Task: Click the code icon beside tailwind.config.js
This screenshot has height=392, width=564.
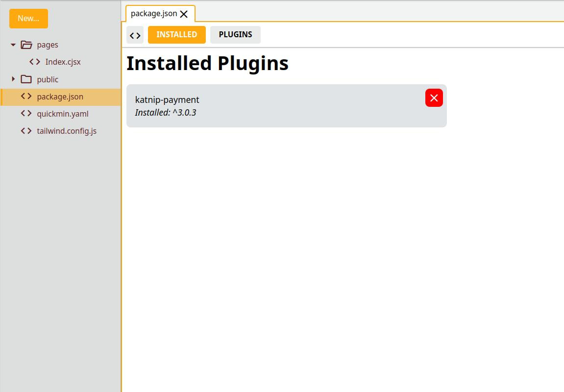Action: 26,131
